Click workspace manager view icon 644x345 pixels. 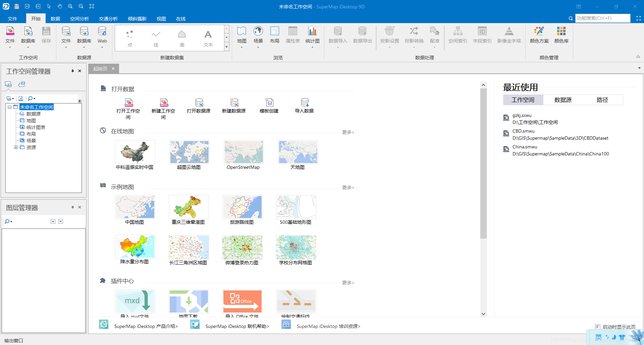pos(8,84)
